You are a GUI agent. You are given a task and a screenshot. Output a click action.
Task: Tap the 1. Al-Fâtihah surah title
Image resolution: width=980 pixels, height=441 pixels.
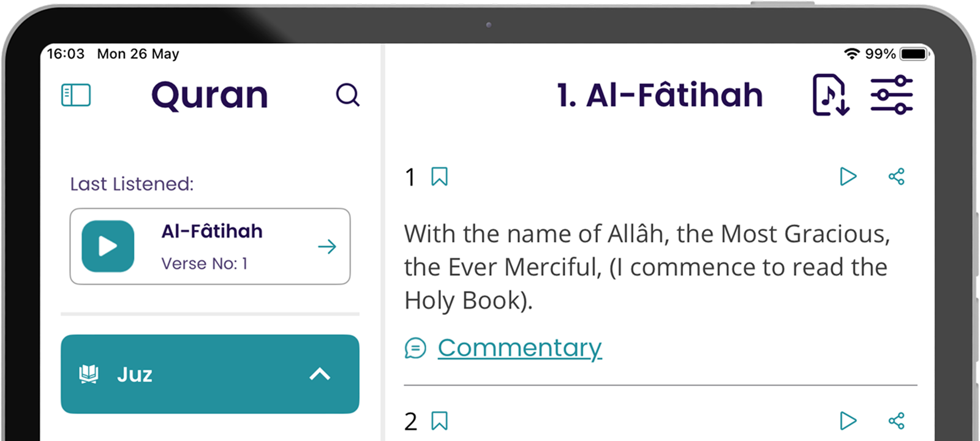(660, 96)
